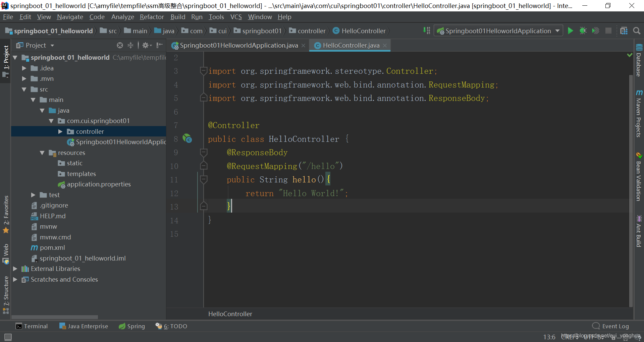Click the HelloController breadcrumb in navigation bar
The image size is (644, 342).
(359, 31)
